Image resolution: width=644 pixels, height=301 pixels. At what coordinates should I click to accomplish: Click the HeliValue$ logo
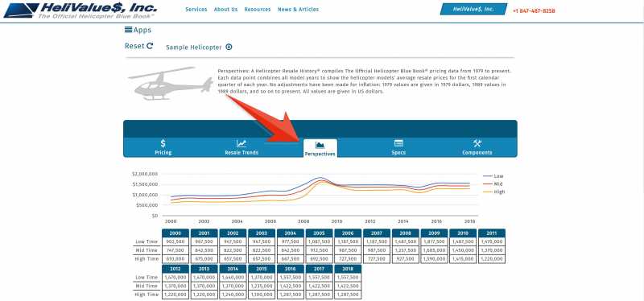(80, 10)
